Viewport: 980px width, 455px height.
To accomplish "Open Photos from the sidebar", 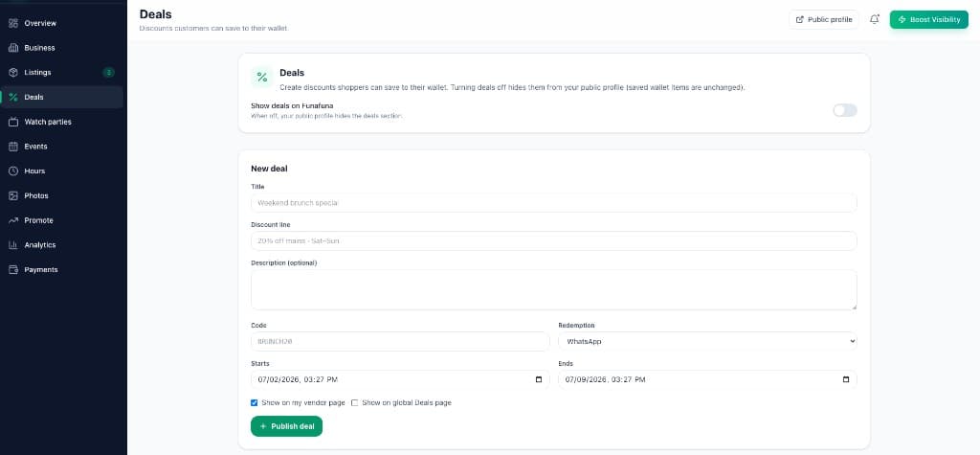I will point(62,196).
